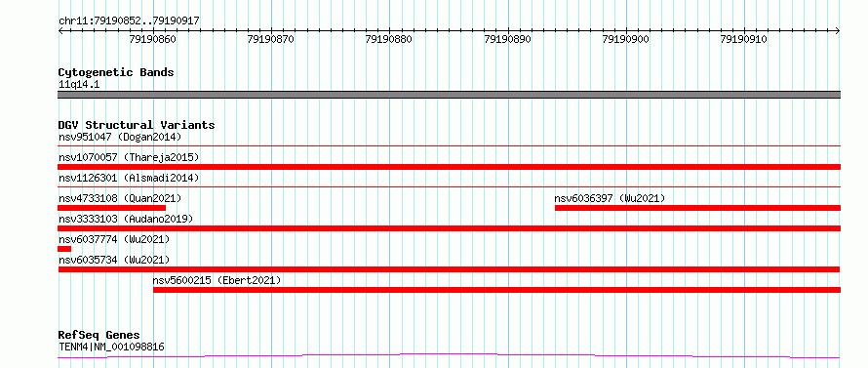Select gene label TENM4|NM_001098816
This screenshot has height=368, width=868.
pos(111,348)
